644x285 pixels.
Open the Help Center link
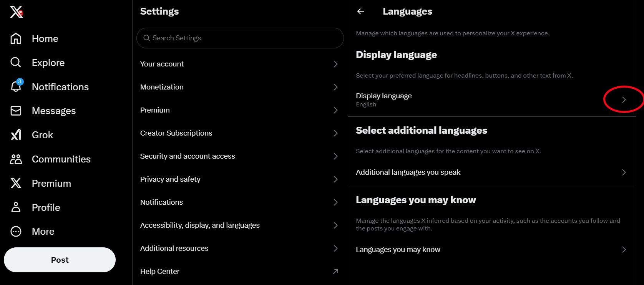point(239,272)
